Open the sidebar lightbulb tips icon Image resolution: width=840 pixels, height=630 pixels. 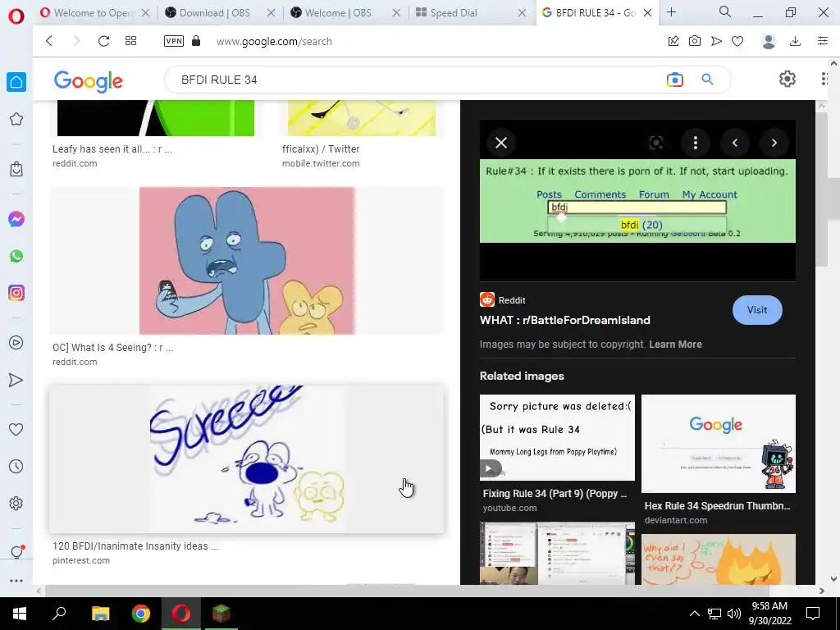tap(16, 552)
